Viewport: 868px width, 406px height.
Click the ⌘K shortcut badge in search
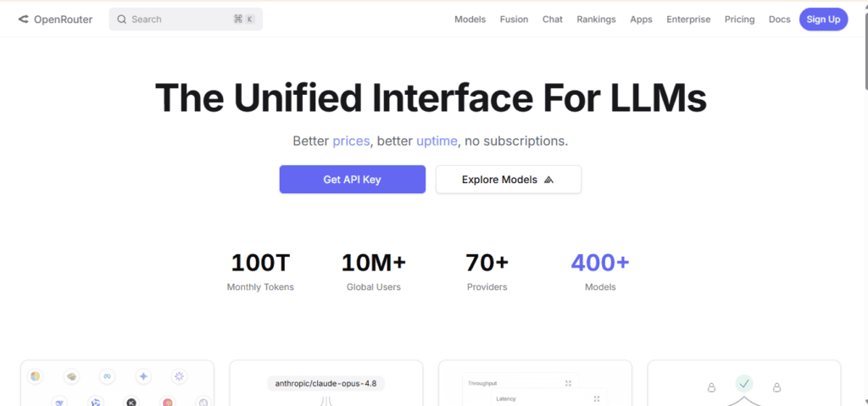244,19
